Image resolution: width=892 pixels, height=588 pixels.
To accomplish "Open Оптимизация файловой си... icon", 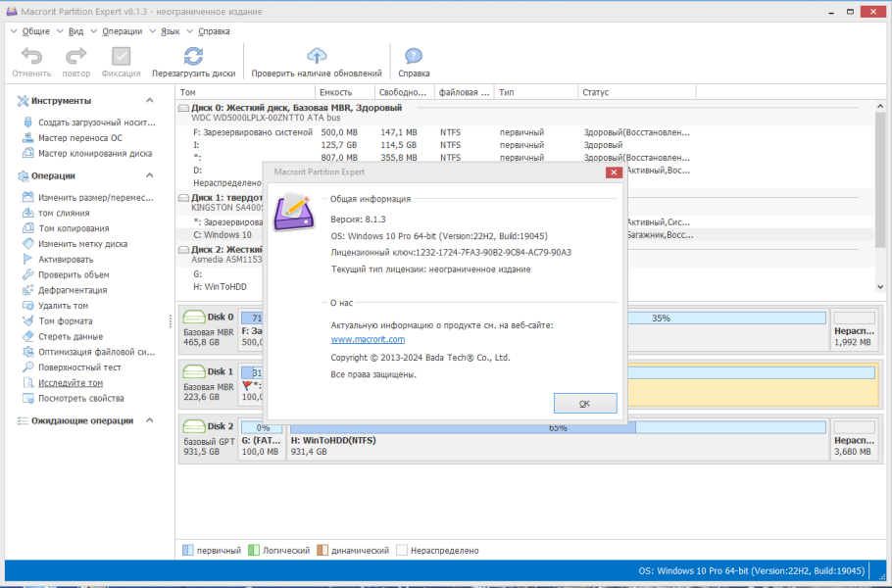I will pos(27,352).
